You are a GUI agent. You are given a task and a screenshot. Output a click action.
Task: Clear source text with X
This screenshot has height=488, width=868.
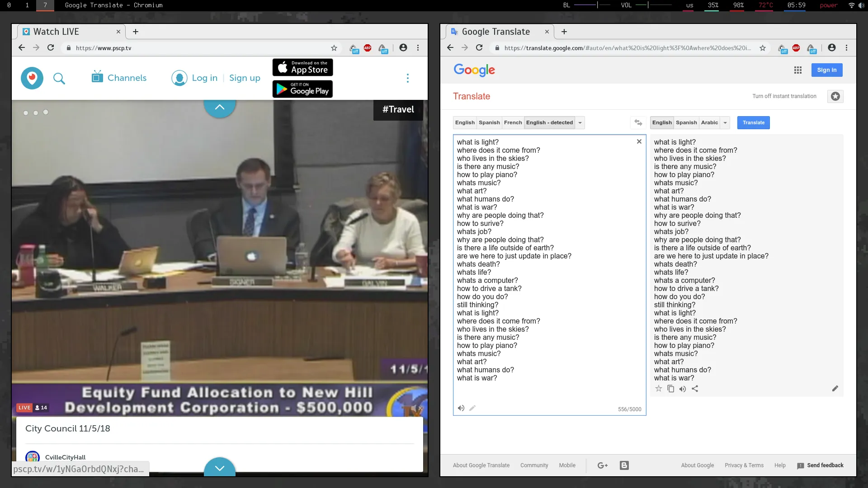639,141
